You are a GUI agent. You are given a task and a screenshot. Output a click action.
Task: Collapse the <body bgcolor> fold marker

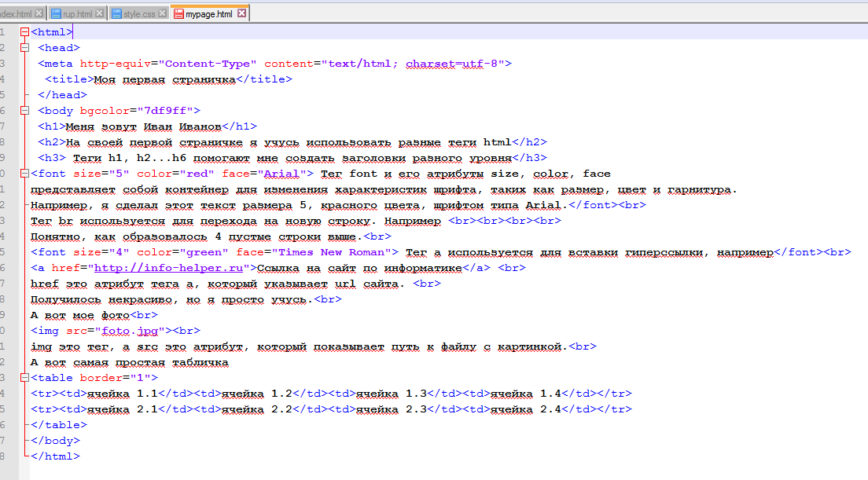click(24, 111)
